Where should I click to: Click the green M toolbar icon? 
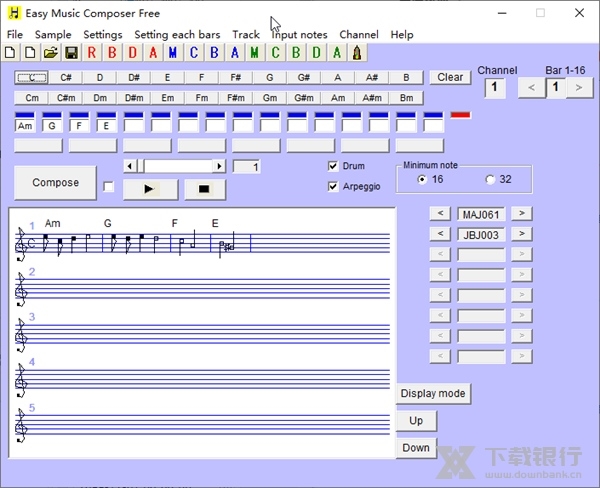[x=255, y=52]
